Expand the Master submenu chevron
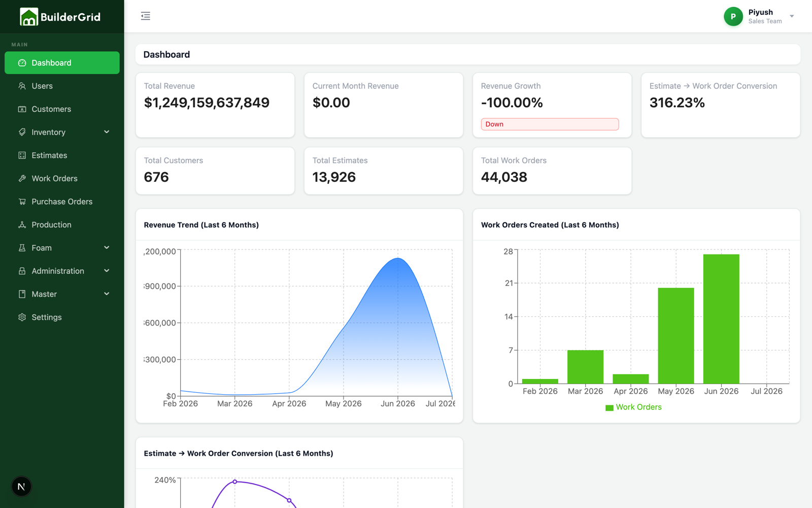This screenshot has width=812, height=508. [107, 294]
